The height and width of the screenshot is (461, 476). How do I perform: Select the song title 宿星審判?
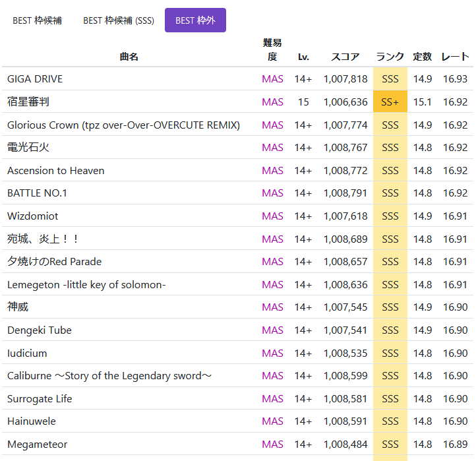pyautogui.click(x=28, y=102)
